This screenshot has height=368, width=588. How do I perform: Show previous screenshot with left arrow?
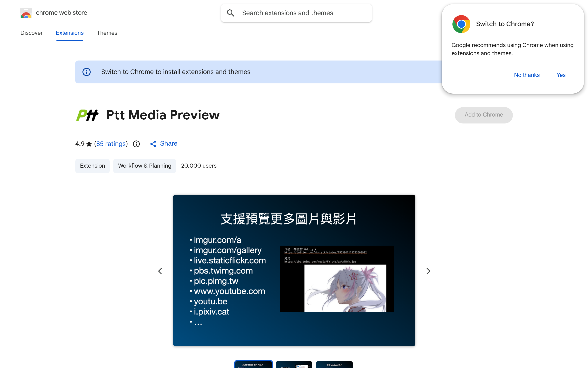160,271
